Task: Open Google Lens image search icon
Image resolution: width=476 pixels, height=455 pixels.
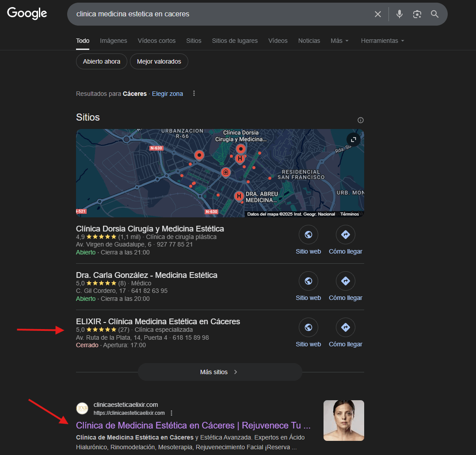Action: pyautogui.click(x=417, y=14)
